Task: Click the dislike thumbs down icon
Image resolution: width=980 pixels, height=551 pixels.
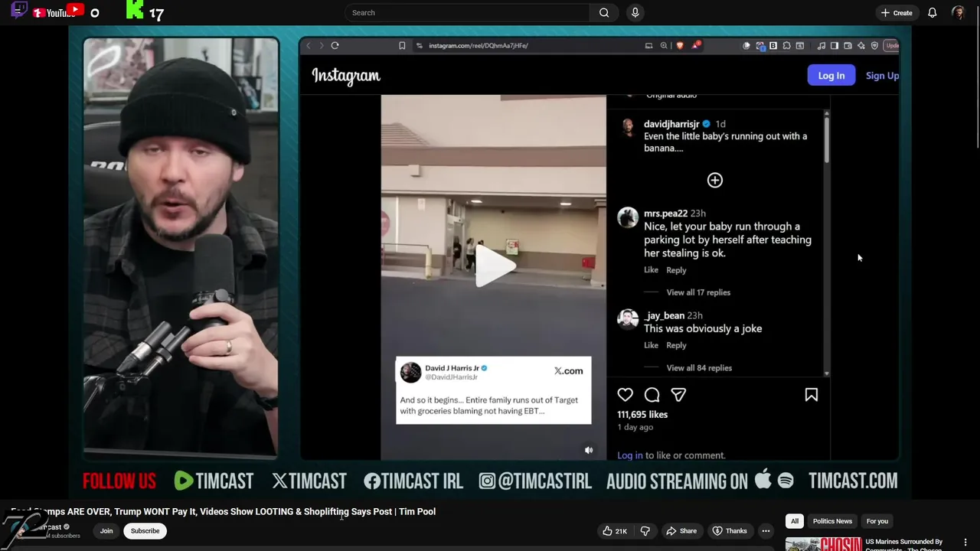Action: (x=645, y=530)
